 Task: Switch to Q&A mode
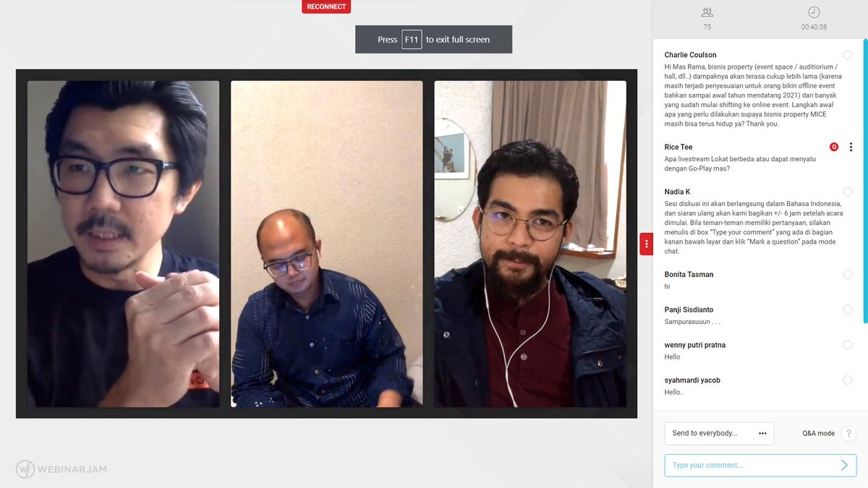tap(819, 433)
